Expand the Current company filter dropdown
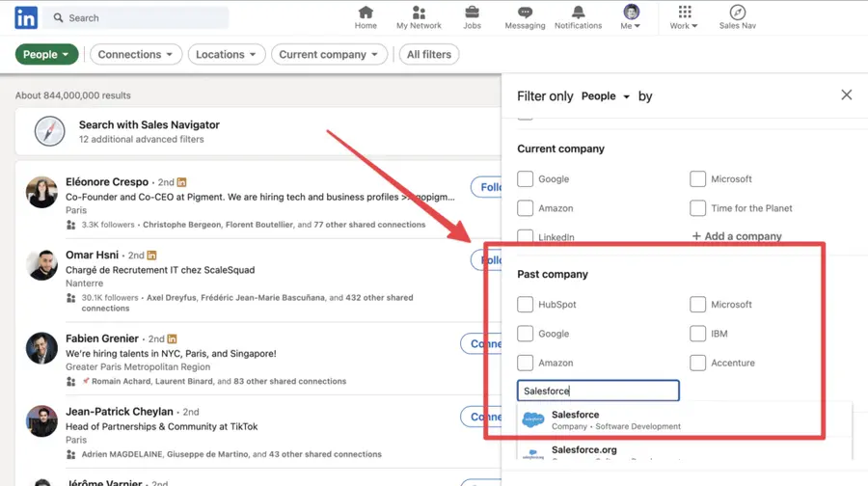Viewport: 868px width, 486px height. (x=329, y=54)
